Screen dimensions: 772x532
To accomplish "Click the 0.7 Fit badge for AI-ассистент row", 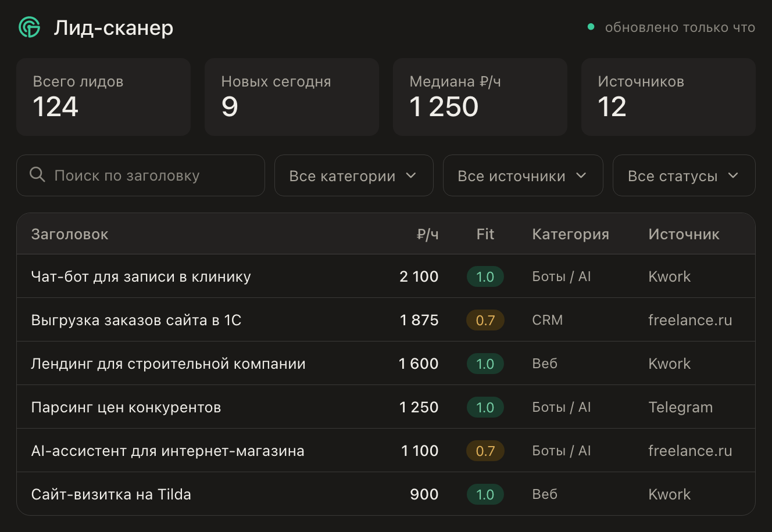I will click(485, 451).
